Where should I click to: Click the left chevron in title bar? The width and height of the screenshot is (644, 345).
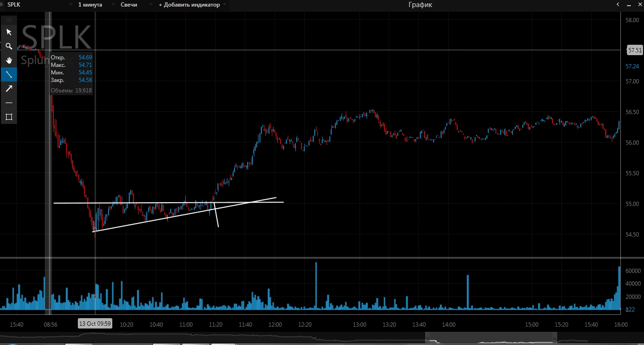pos(618,5)
